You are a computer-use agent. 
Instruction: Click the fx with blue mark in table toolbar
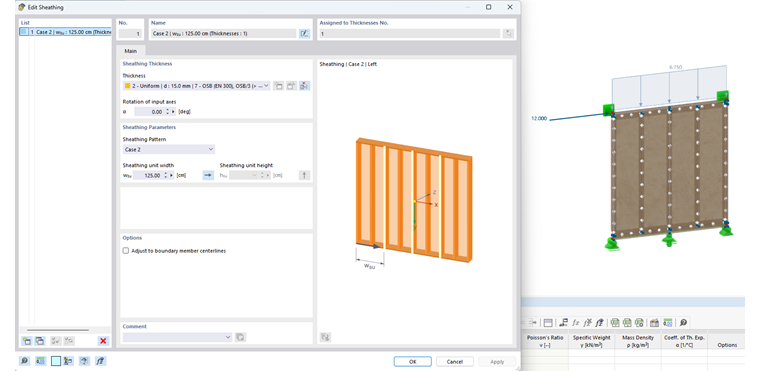(600, 323)
